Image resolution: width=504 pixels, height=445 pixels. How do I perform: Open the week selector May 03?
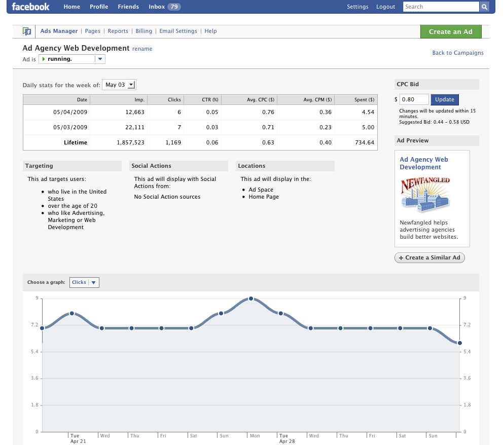[119, 85]
